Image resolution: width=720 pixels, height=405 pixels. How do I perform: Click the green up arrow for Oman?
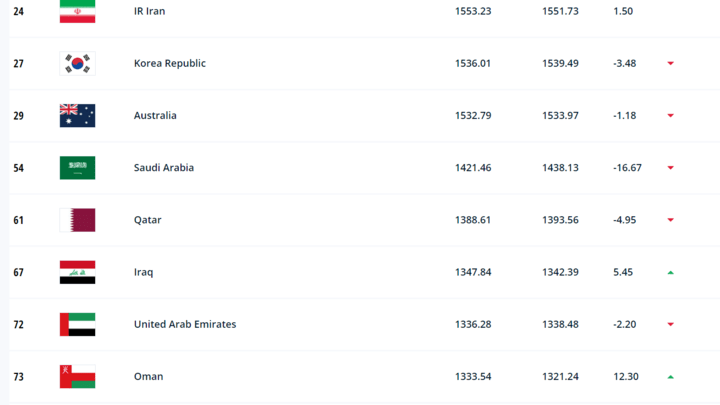(x=670, y=377)
